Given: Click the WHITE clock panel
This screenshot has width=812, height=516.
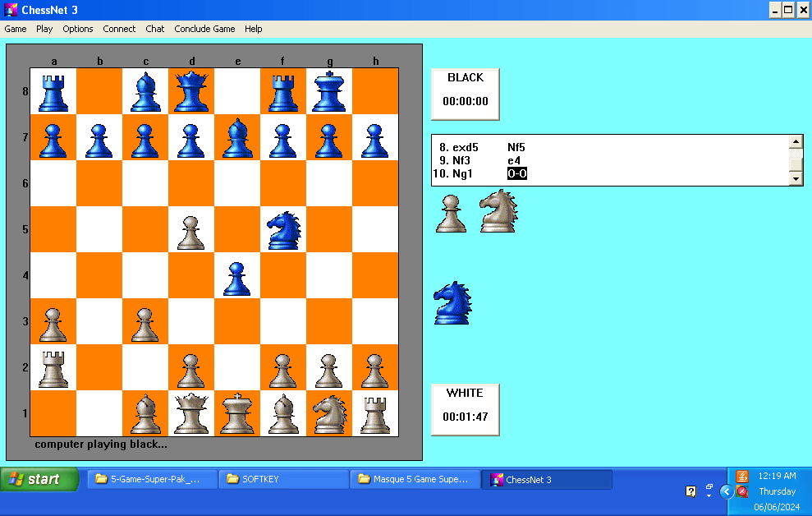Looking at the screenshot, I should pyautogui.click(x=465, y=410).
